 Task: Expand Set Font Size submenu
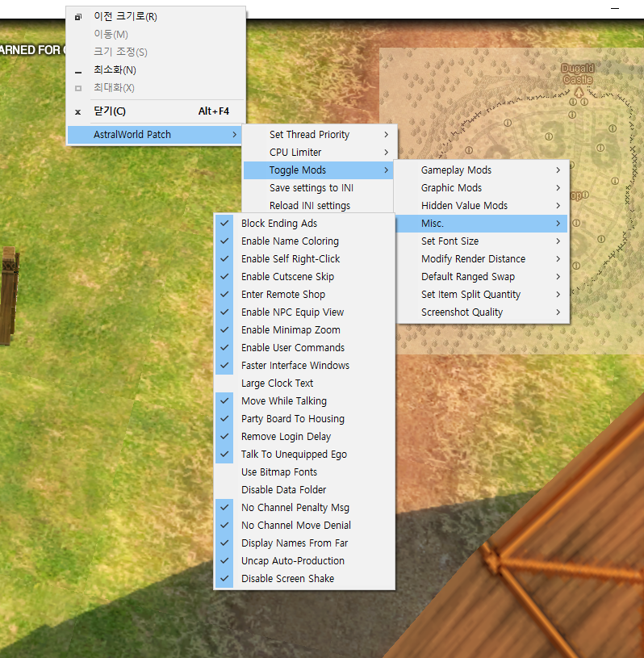(x=482, y=241)
